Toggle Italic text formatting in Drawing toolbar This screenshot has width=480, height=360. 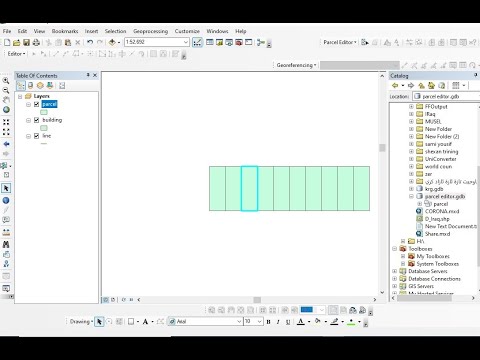tap(278, 322)
